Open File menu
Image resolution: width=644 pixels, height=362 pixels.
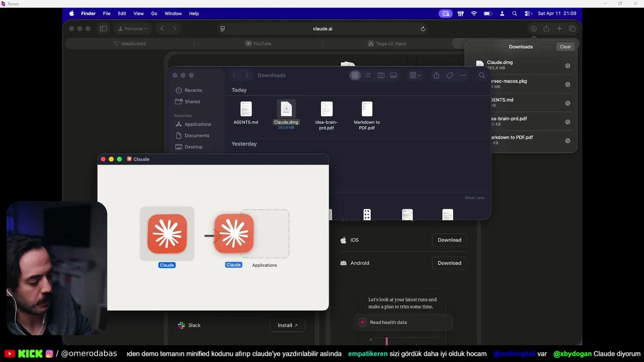point(107,14)
